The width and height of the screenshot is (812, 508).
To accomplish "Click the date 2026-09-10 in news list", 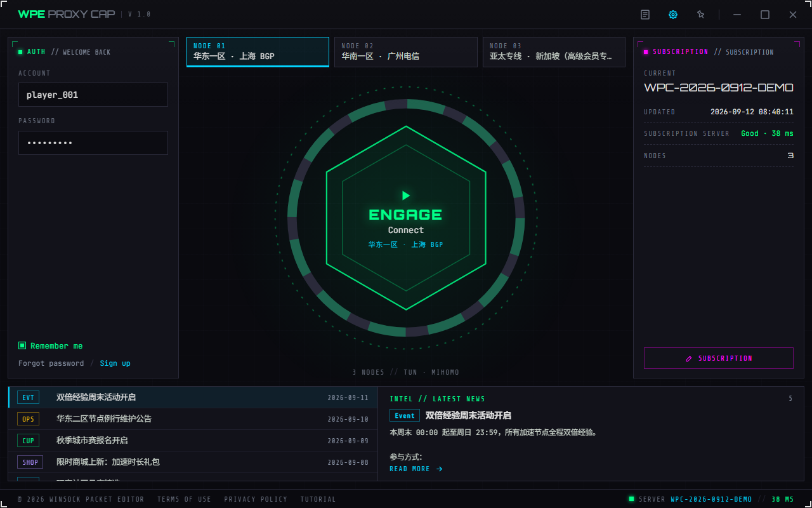I will [348, 419].
